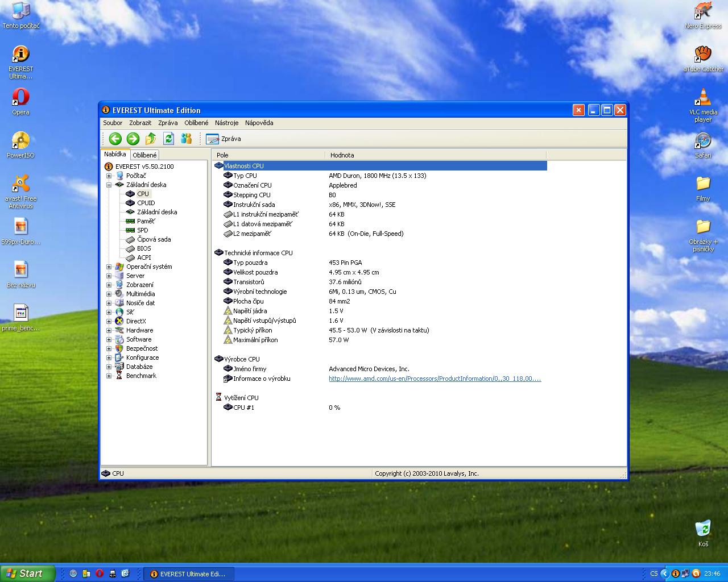Open the Zpráva report button in toolbar
Viewport: 728px width, 582px height.
coord(224,139)
